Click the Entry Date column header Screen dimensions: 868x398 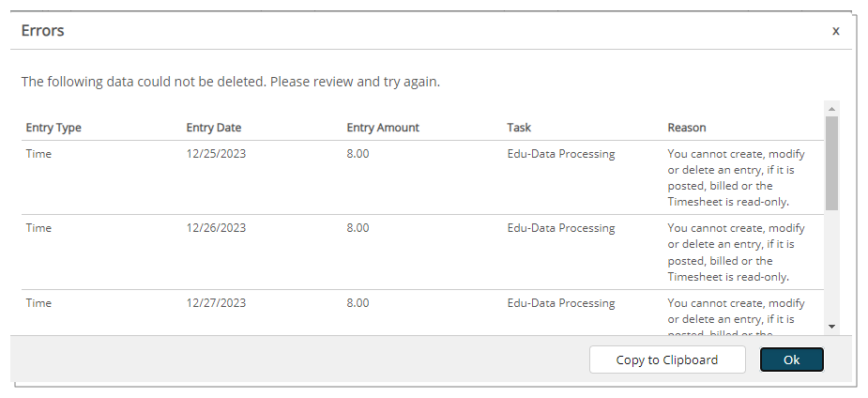[x=215, y=128]
